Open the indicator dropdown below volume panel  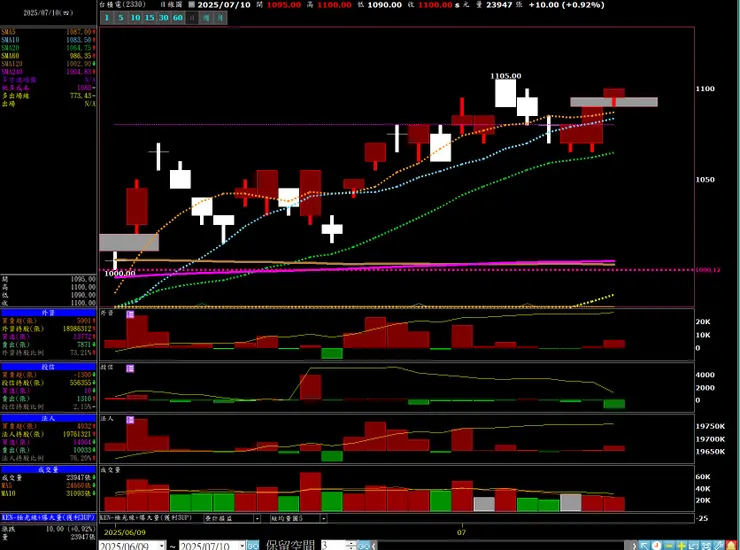pyautogui.click(x=257, y=518)
